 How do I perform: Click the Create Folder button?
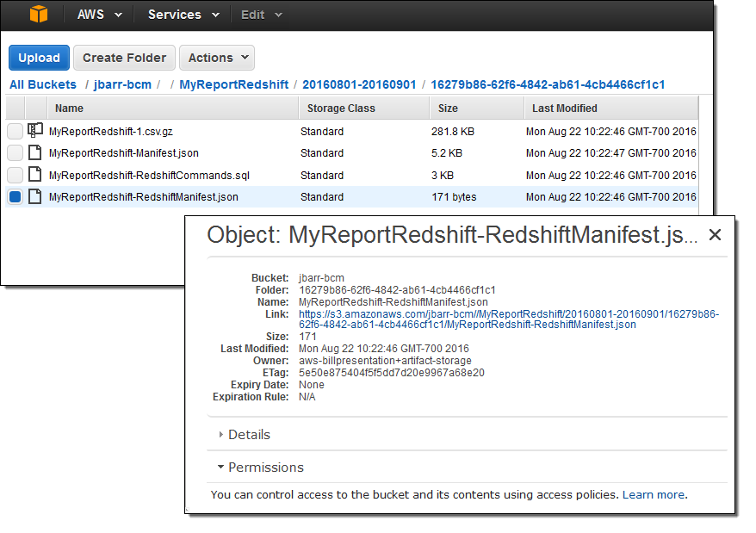[124, 58]
